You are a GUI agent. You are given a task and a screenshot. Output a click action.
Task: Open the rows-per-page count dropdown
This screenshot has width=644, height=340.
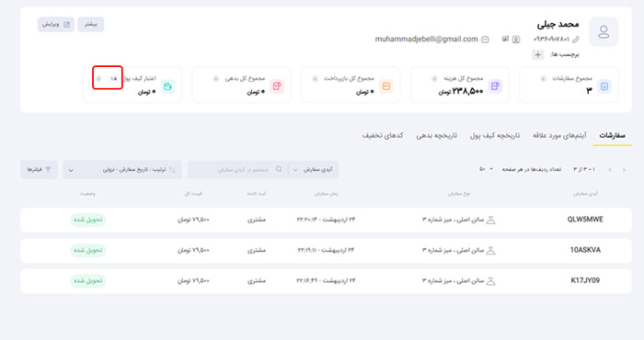486,169
